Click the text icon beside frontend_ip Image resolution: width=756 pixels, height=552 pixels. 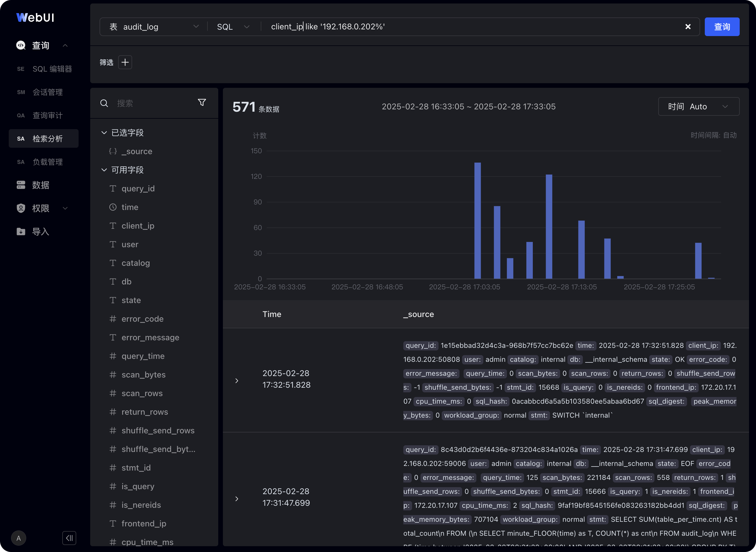click(x=113, y=523)
